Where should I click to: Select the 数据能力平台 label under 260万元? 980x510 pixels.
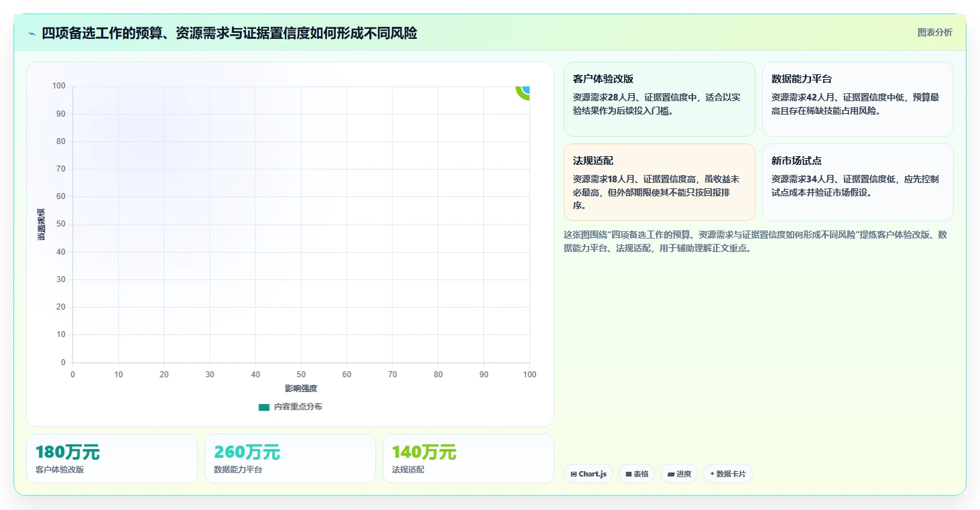coord(238,470)
